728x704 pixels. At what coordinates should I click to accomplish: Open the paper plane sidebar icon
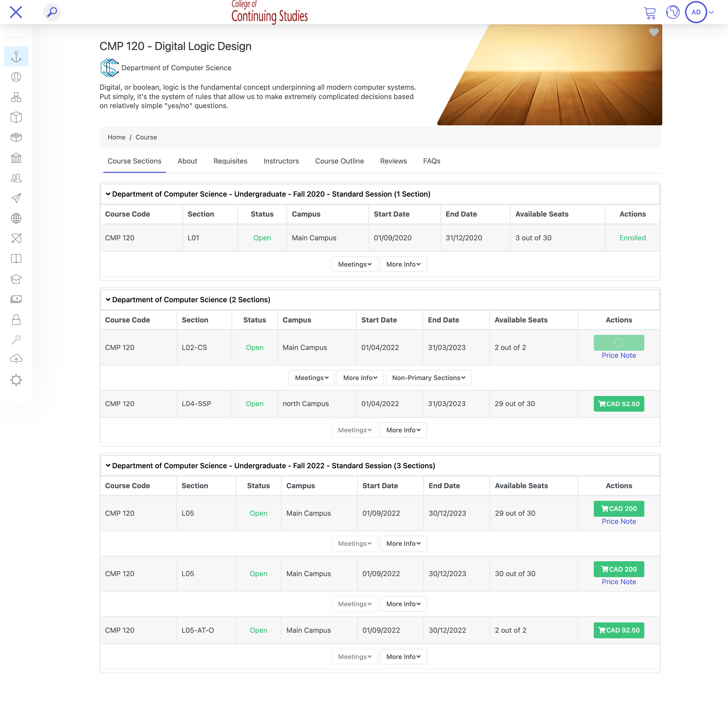[x=16, y=198]
